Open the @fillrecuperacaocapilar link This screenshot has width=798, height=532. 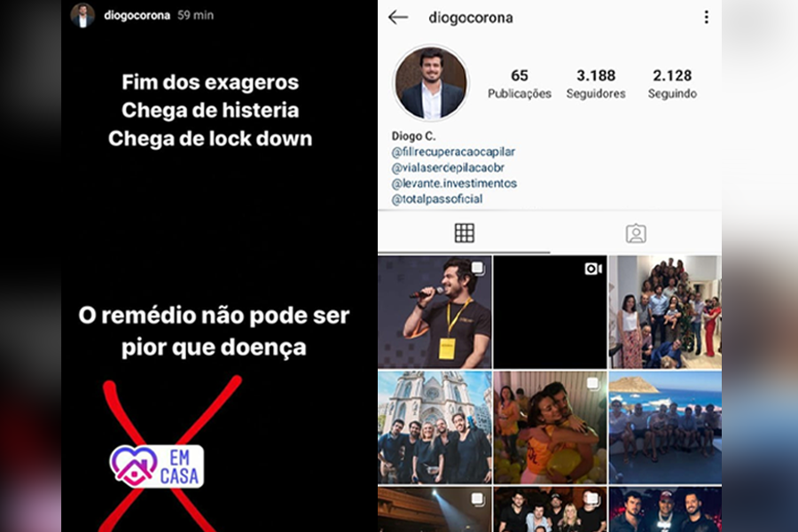[x=453, y=152]
